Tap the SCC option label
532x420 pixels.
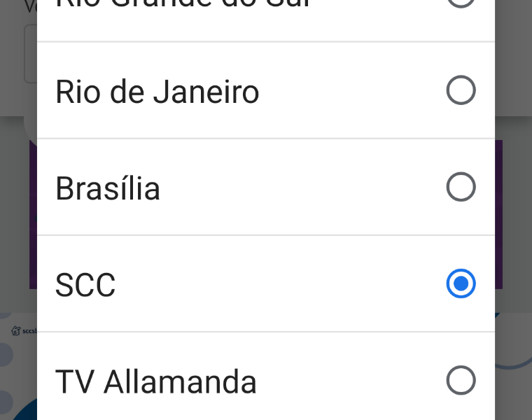[x=85, y=285]
